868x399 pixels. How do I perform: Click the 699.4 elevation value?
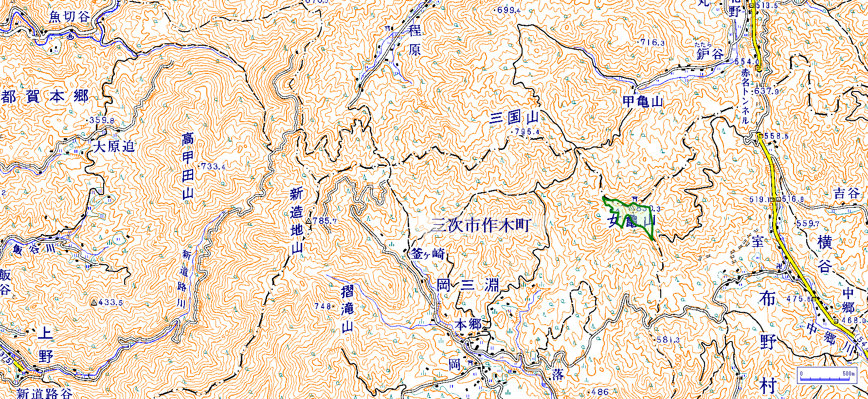(509, 10)
